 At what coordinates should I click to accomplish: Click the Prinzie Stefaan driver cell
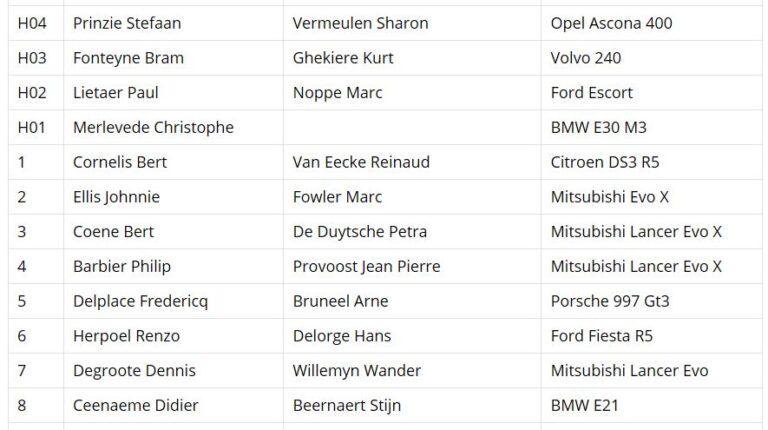[x=173, y=23]
